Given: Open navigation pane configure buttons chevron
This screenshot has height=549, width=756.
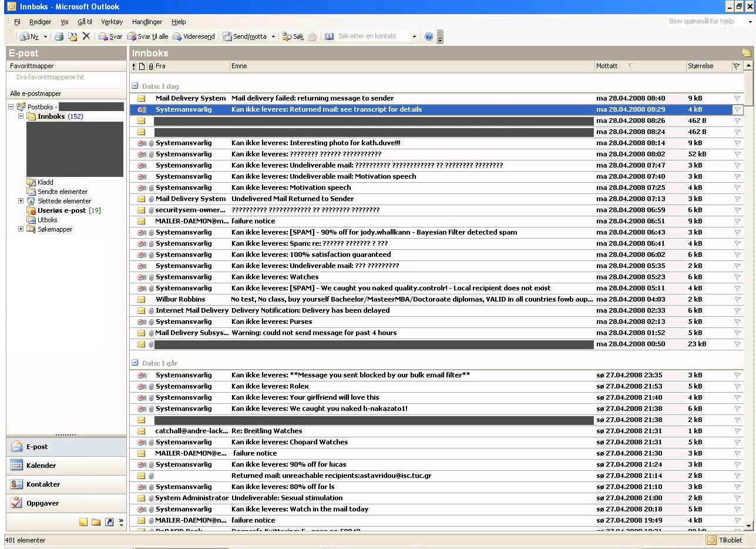Looking at the screenshot, I should pos(121,522).
